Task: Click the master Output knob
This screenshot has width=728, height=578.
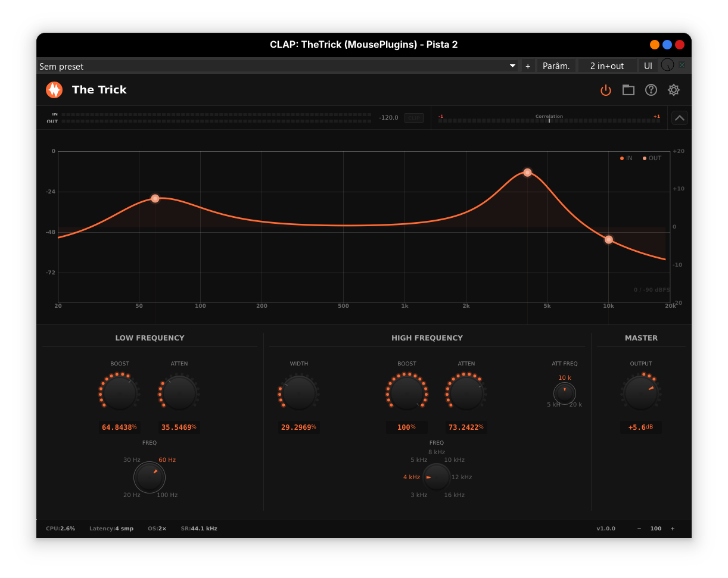Action: pyautogui.click(x=641, y=393)
